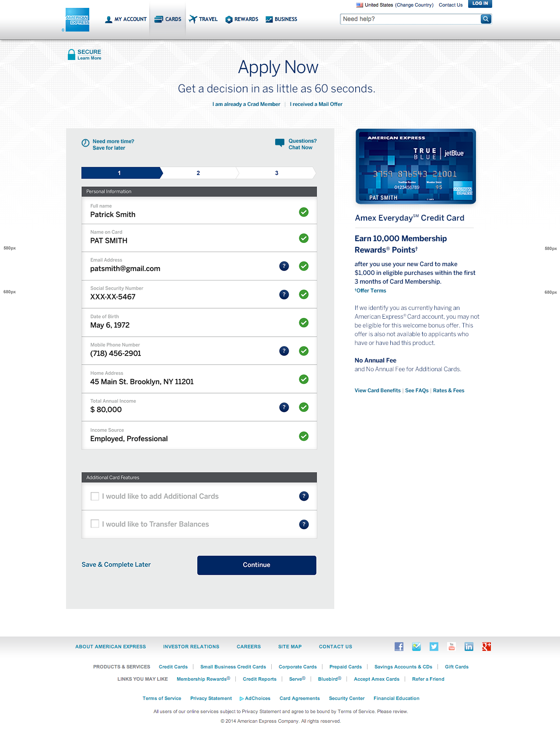
Task: Click the Log In button
Action: pos(480,4)
